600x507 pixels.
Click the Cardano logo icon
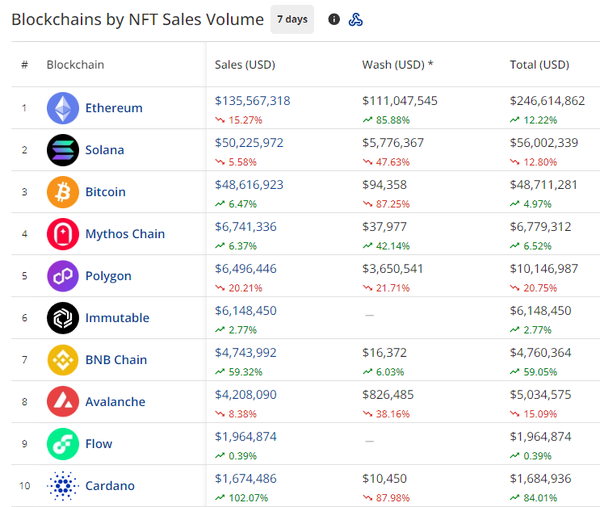tap(63, 486)
